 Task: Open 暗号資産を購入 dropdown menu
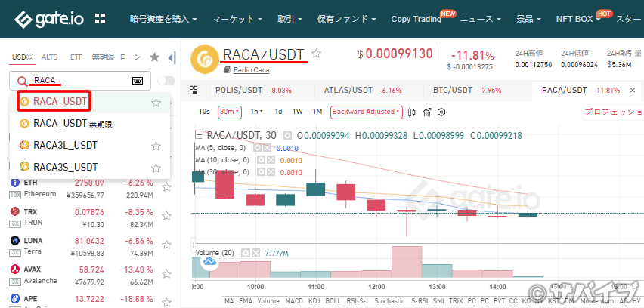(x=163, y=19)
